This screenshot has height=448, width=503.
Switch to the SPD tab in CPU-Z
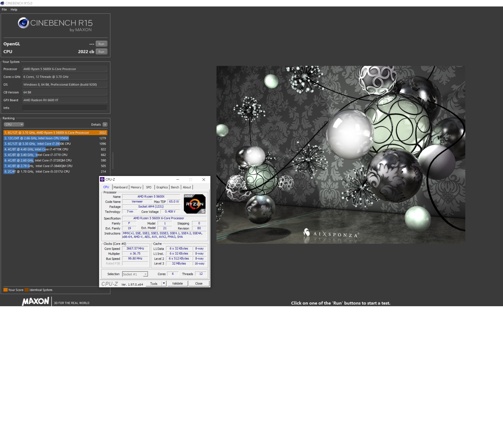coord(149,187)
